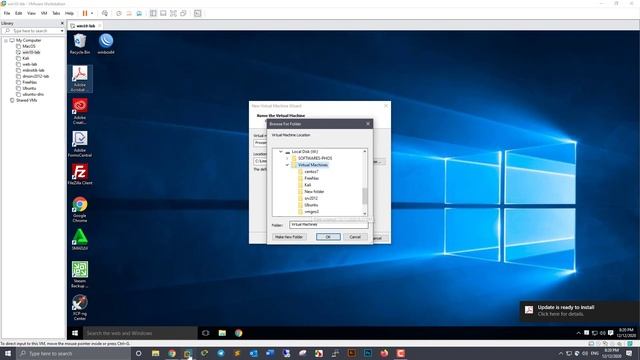Screen dimensions: 640x360
Task: Select the New folder entry
Action: [x=314, y=191]
